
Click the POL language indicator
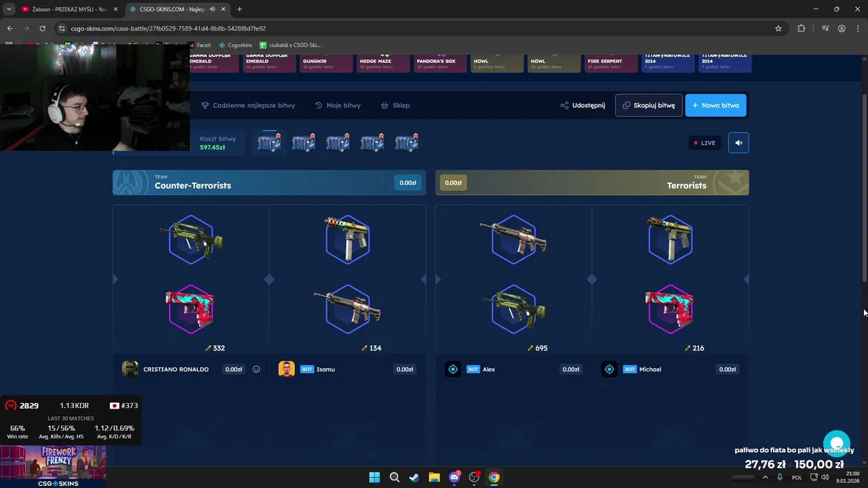tap(797, 477)
